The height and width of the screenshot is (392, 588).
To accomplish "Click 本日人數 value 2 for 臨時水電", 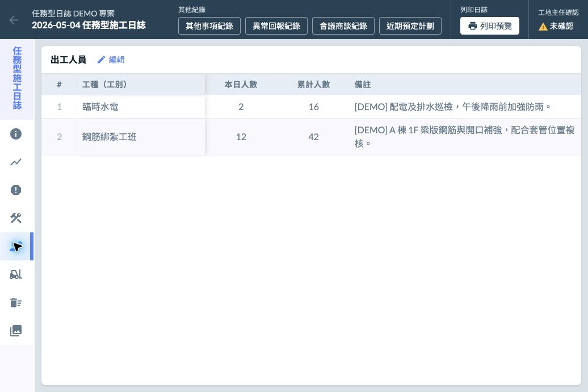I will pos(241,107).
